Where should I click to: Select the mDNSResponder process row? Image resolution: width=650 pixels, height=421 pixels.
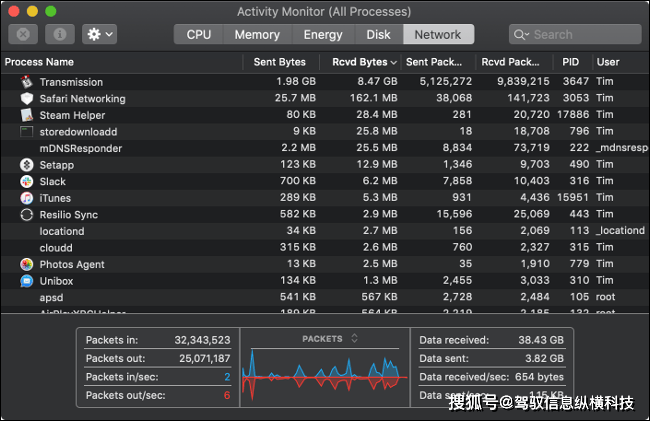(x=325, y=148)
